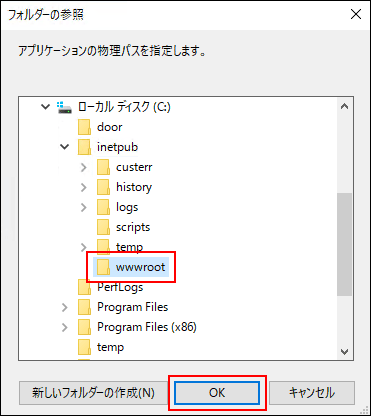Click the PerfLogs folder icon
Screen dimensions: 371x416
coord(84,287)
